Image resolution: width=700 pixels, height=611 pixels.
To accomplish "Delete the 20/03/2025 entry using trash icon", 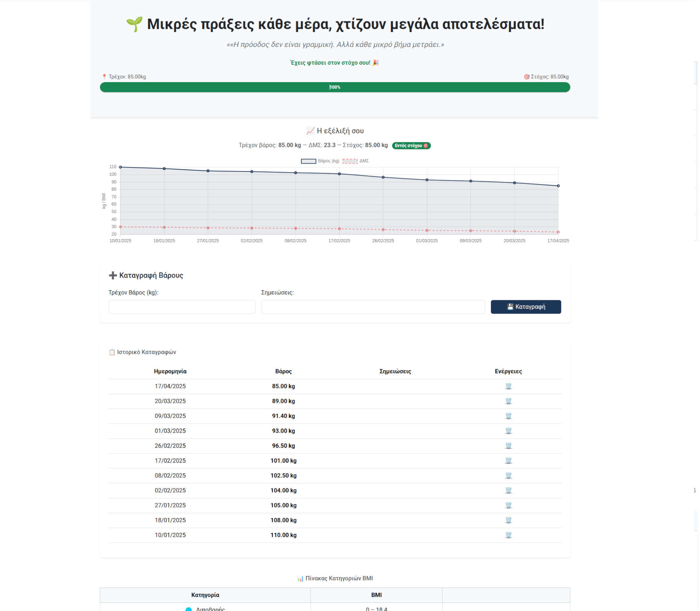I will (508, 401).
